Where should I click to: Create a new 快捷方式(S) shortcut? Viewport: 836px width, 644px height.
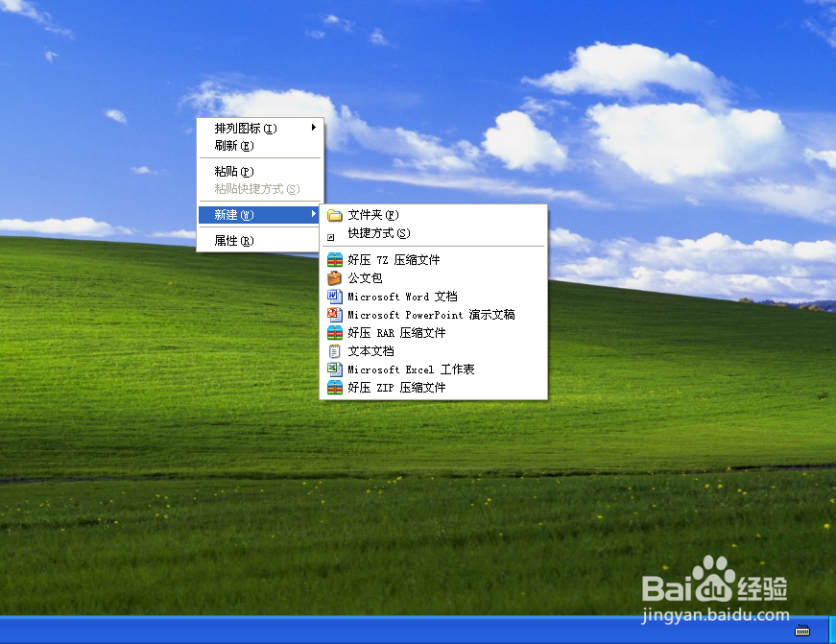[434, 233]
